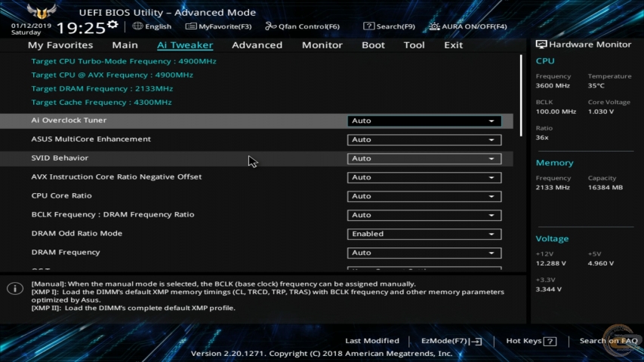
Task: Select Ai Overclock Tuner row label
Action: [69, 120]
